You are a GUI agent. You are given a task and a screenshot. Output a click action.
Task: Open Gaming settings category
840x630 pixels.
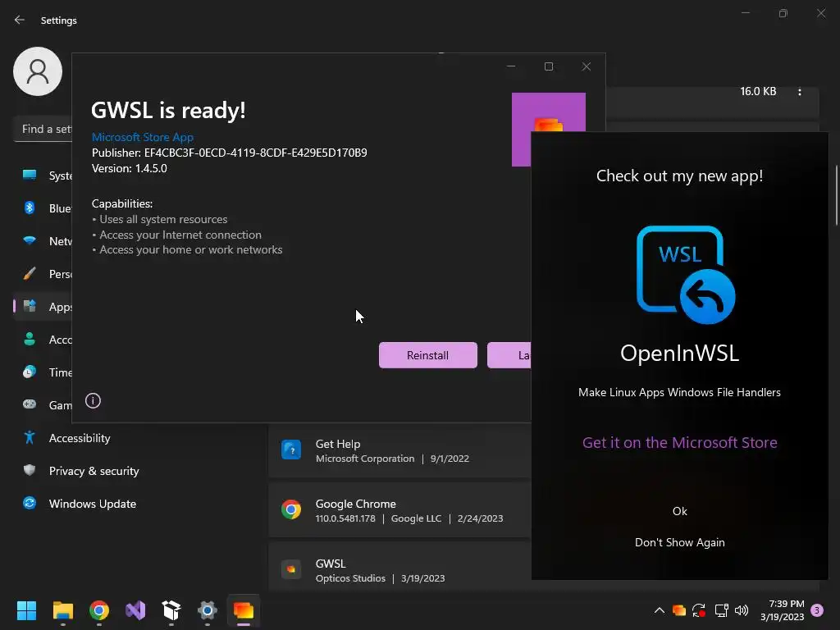pos(43,405)
